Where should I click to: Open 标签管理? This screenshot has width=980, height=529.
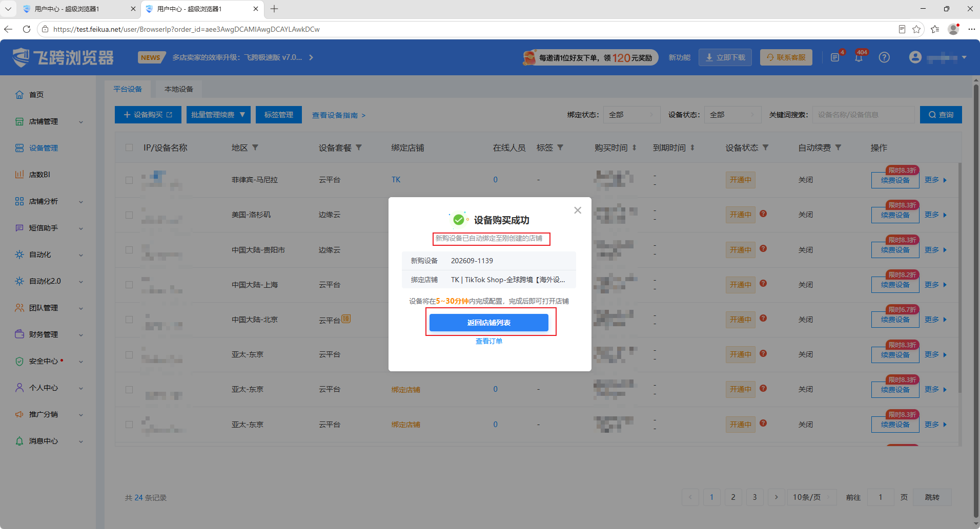[x=279, y=115]
